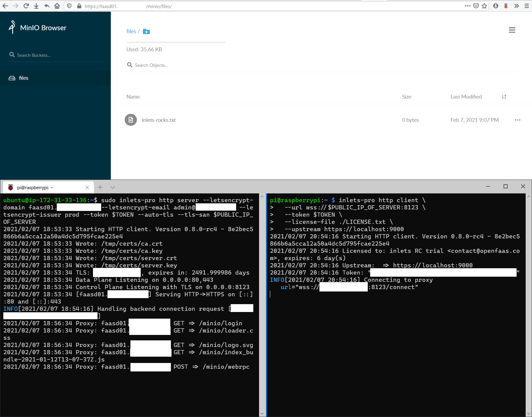The width and height of the screenshot is (532, 417).
Task: Reload the page with the refresh icon
Action: pyautogui.click(x=26, y=6)
